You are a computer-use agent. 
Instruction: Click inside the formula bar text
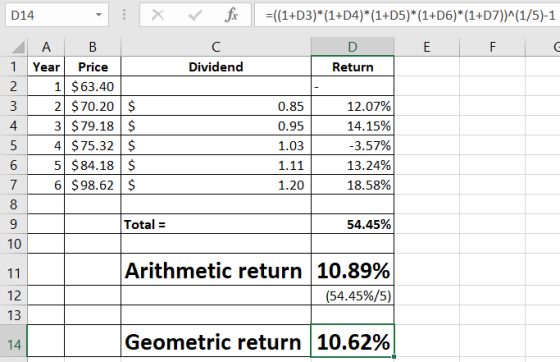[x=410, y=15]
